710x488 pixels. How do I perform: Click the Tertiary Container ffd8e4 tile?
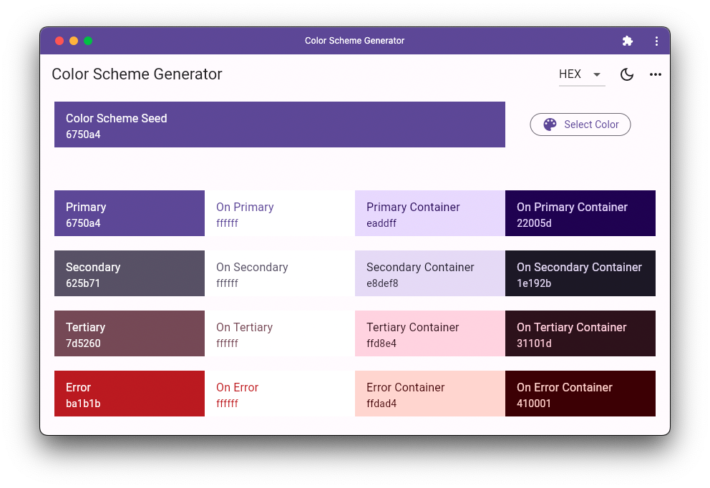[x=430, y=334]
